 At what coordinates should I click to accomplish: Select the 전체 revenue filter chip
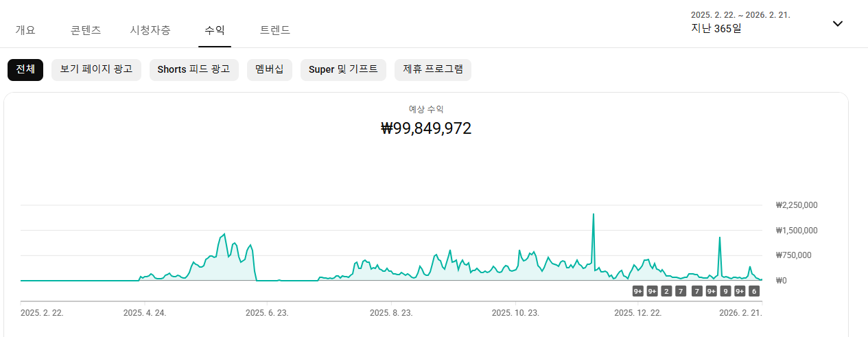pyautogui.click(x=25, y=69)
